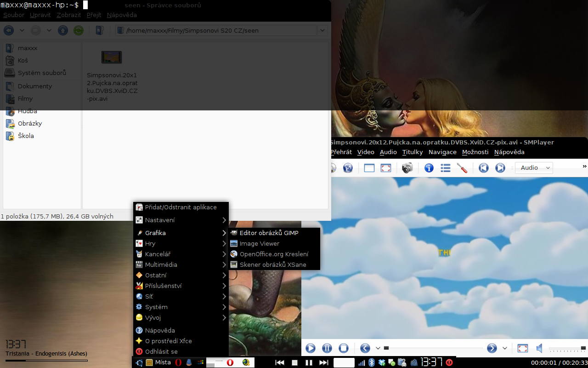Stop the video in SMPlayer control bar
Image resolution: width=588 pixels, height=368 pixels.
[344, 348]
